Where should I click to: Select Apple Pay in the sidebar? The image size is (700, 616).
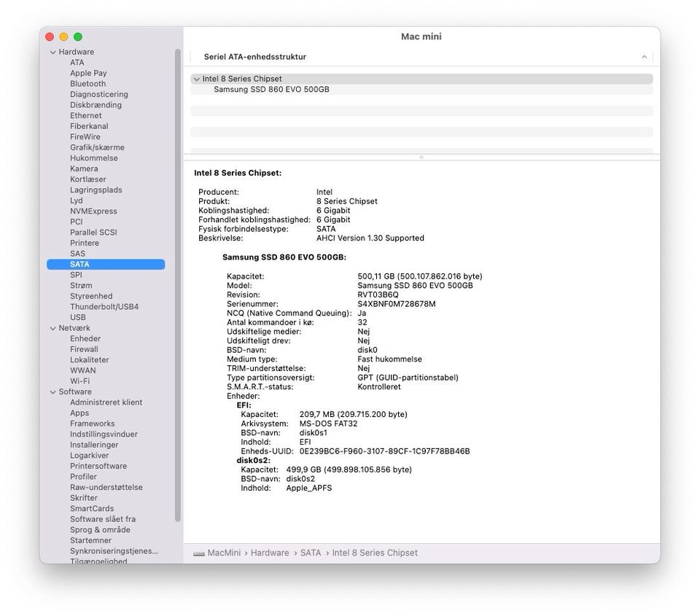[88, 73]
